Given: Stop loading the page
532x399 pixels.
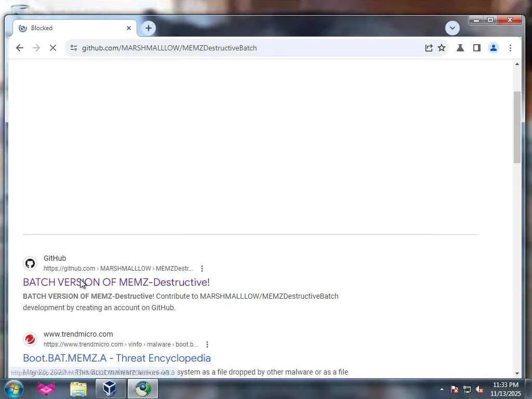Looking at the screenshot, I should tap(53, 48).
